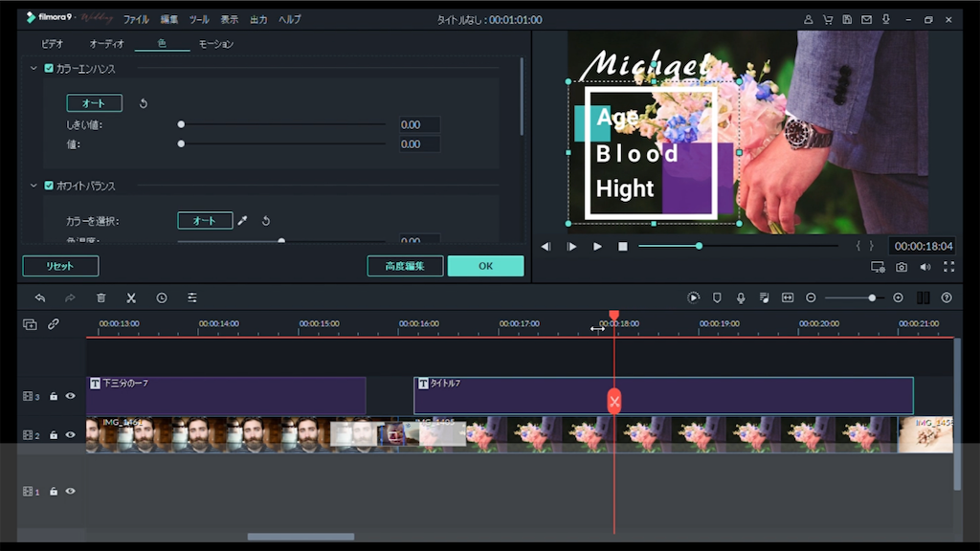Collapse the ホワイトバランス section
980x551 pixels.
coord(34,185)
